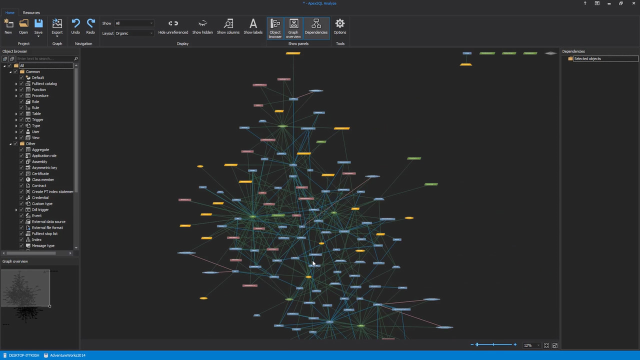The height and width of the screenshot is (360, 640).
Task: Save the project with Save icon
Action: (x=38, y=24)
